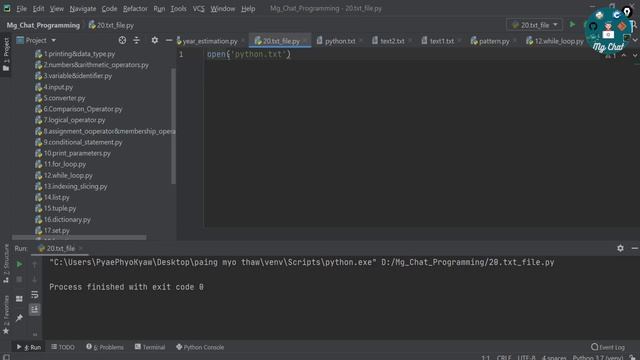Open the Edit menu
Screen dimensions: 640x360
coord(38,9)
